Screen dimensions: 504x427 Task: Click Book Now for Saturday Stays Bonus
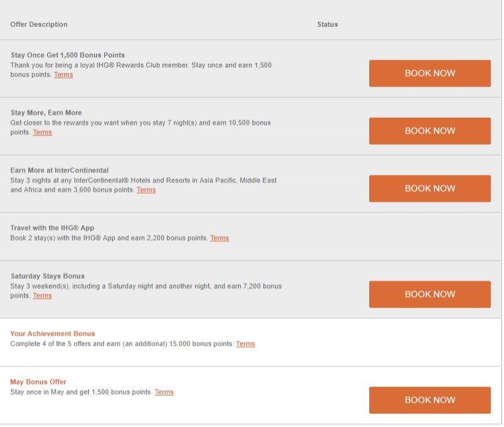pos(430,294)
